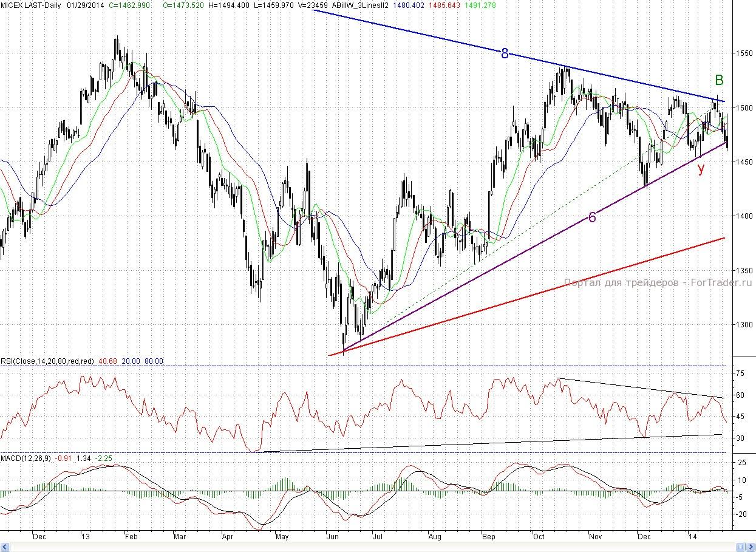Click the Aug label on time axis
756x552 pixels.
435,537
